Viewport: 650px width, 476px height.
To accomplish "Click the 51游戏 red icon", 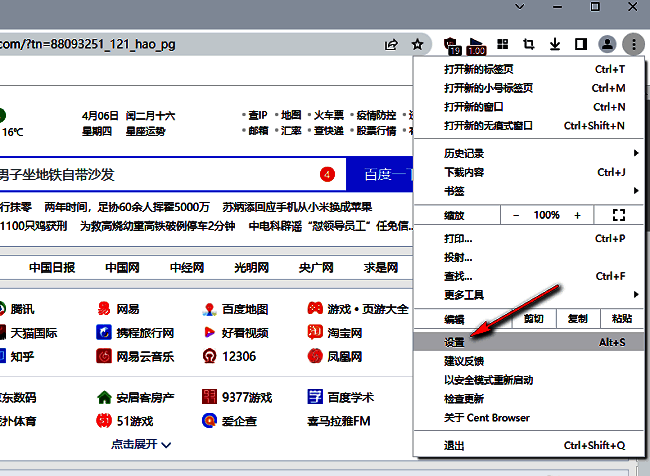I will point(104,421).
